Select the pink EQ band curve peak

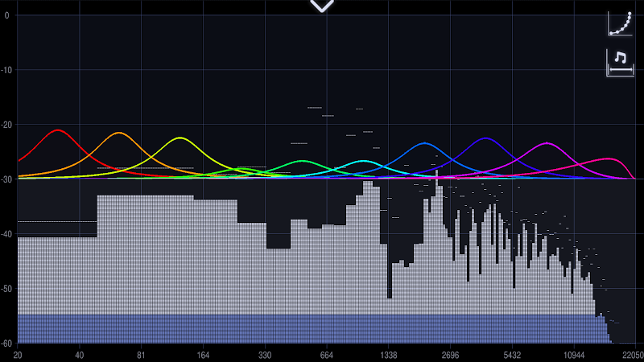point(609,158)
